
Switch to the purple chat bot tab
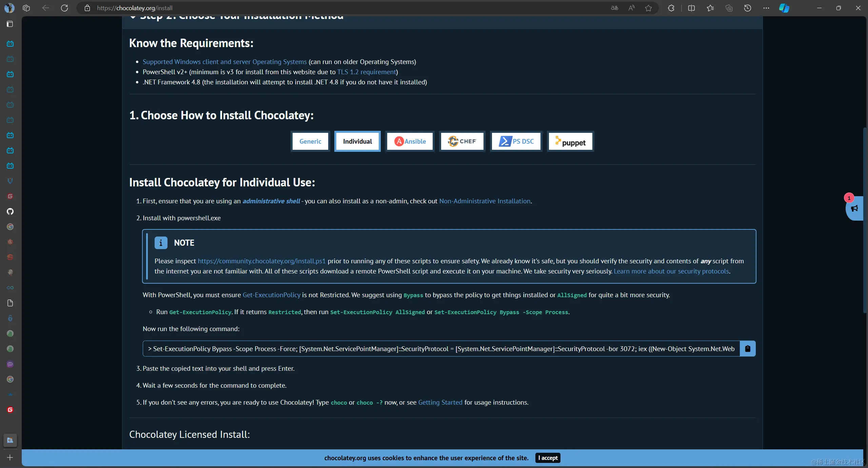(x=10, y=364)
